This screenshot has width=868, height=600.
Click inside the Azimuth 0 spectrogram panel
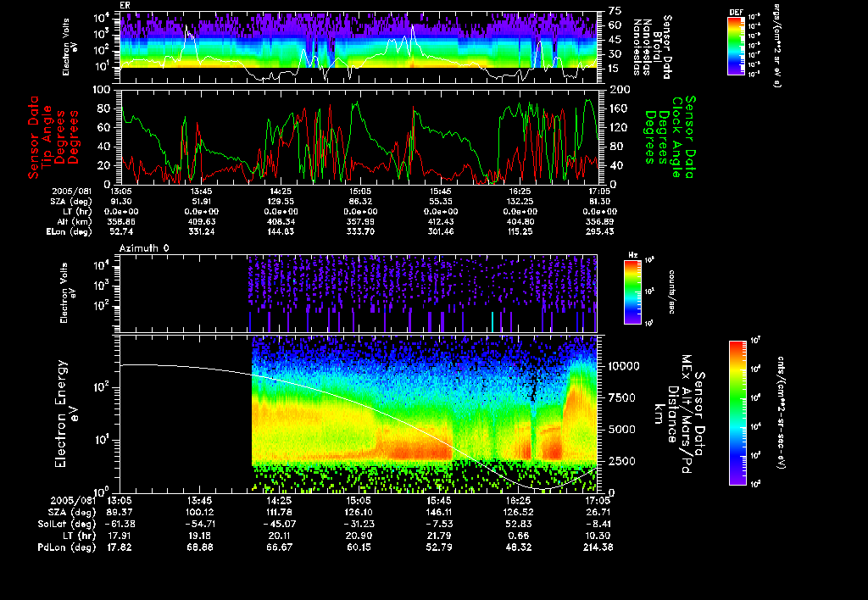point(359,294)
